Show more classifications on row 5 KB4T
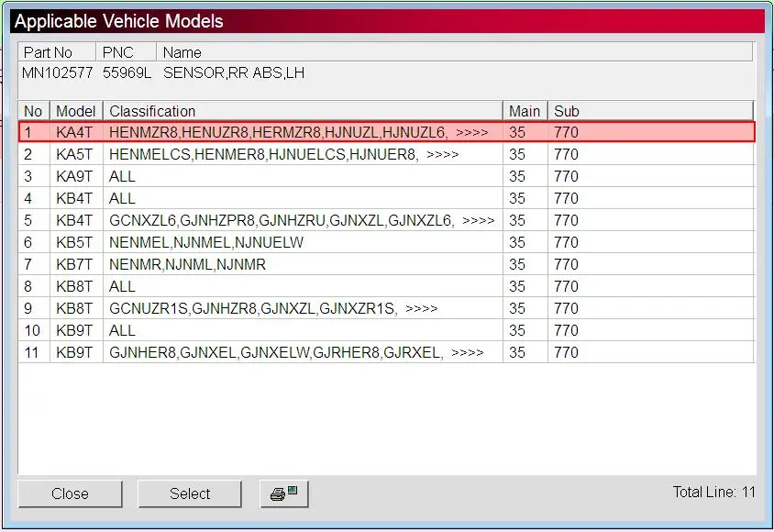The width and height of the screenshot is (774, 532). [x=479, y=221]
